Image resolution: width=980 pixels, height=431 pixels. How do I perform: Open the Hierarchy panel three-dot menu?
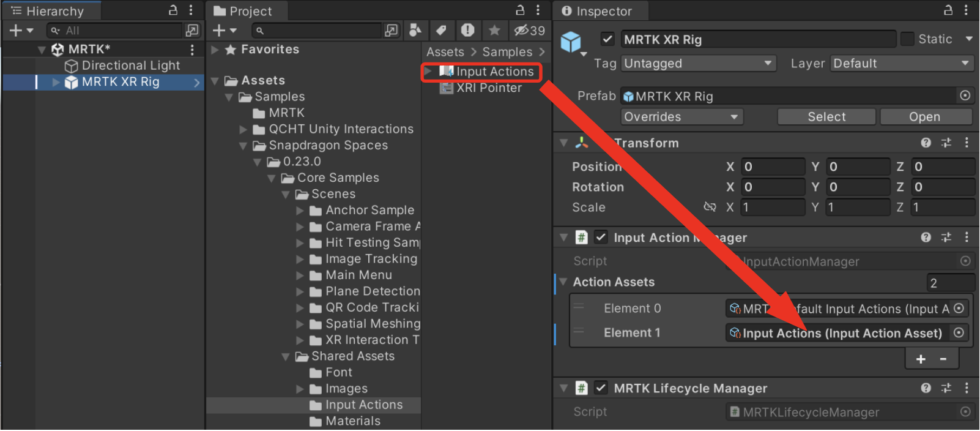(x=191, y=10)
